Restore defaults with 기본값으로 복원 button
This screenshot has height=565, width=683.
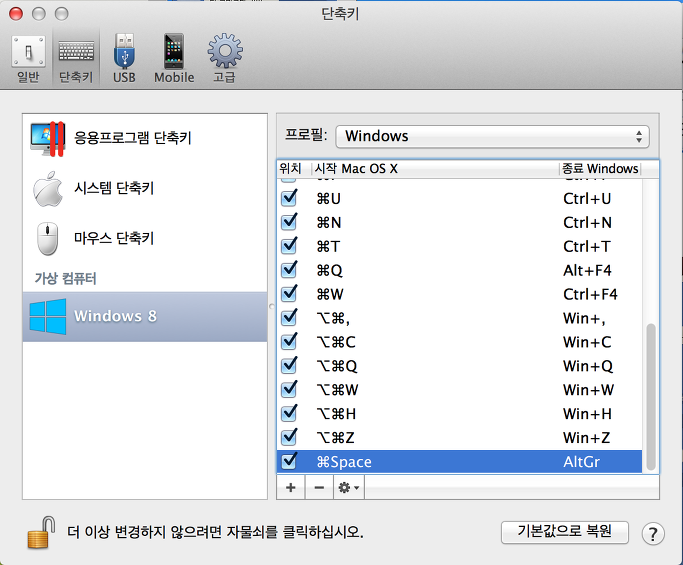(565, 532)
